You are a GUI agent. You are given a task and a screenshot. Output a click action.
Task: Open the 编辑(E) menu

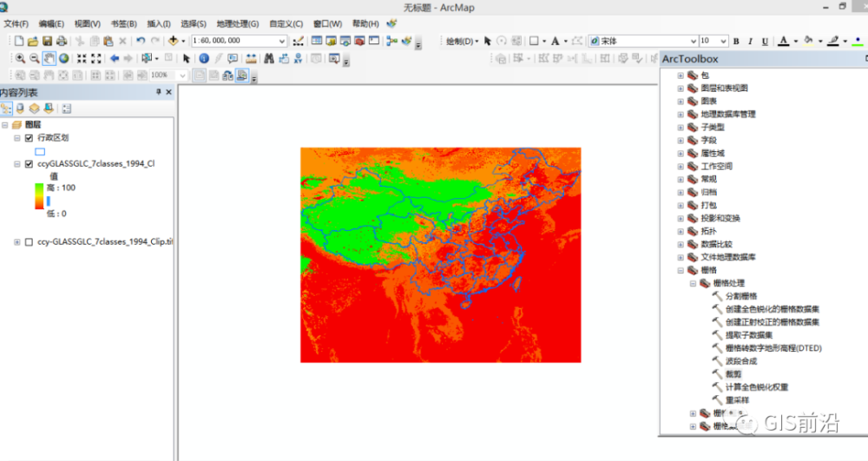[51, 23]
